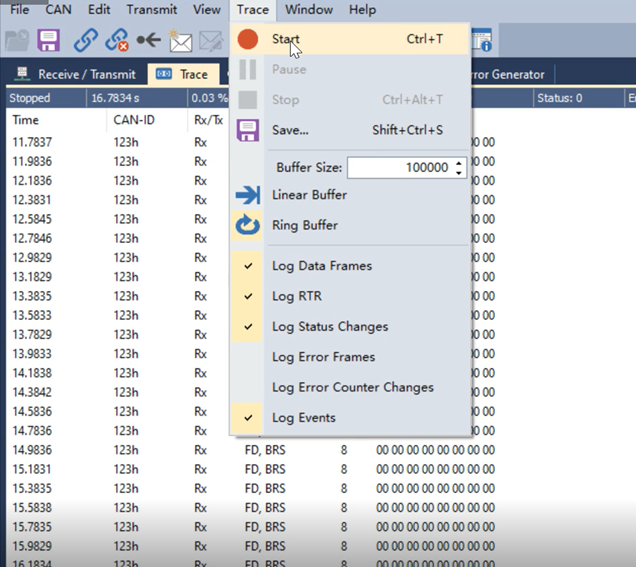The height and width of the screenshot is (567, 636).
Task: Select Linear Buffer mode
Action: (350, 195)
